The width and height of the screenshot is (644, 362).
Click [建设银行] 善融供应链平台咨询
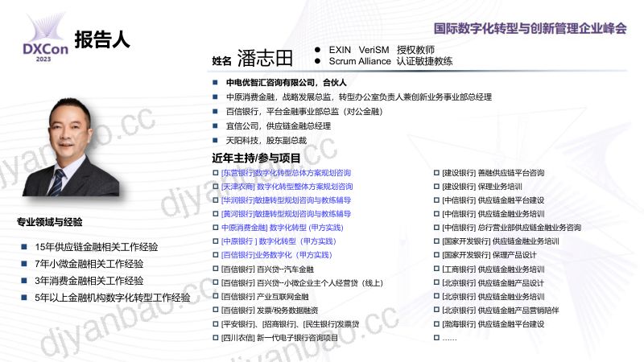pos(493,173)
